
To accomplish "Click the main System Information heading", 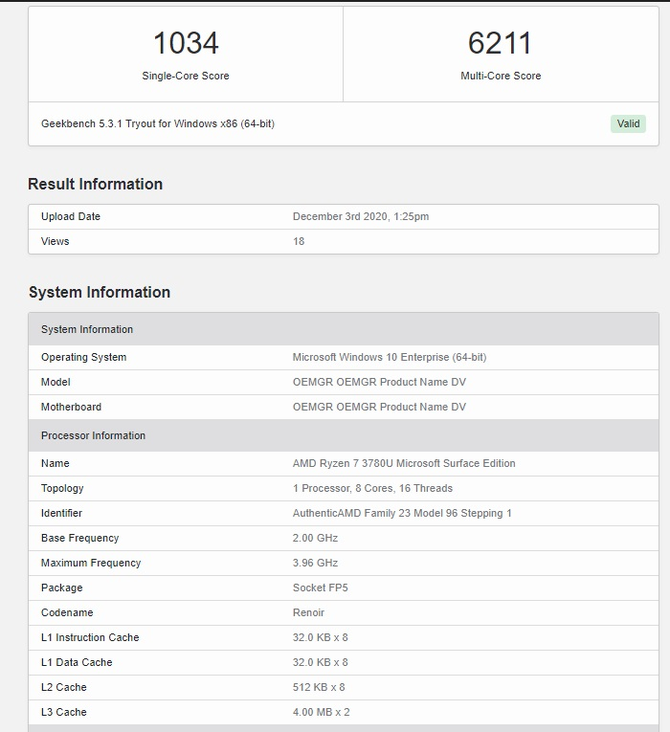I will [x=99, y=292].
